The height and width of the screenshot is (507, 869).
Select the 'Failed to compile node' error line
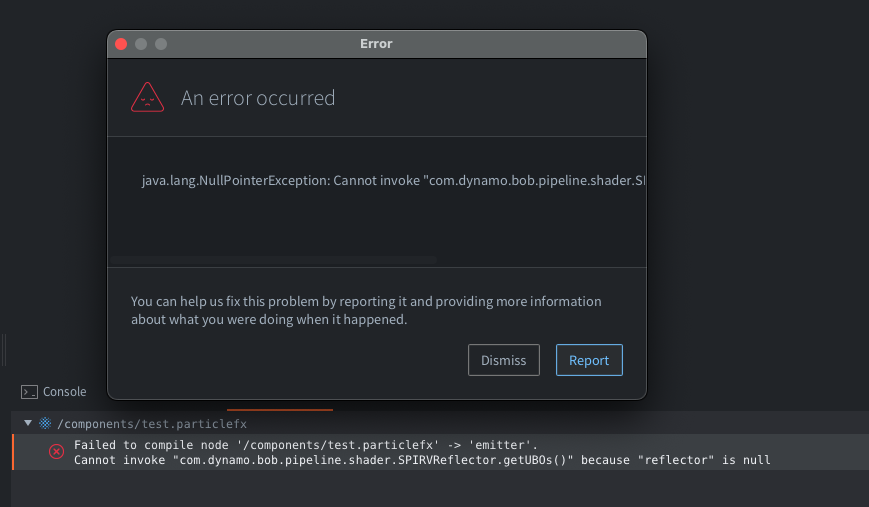306,444
